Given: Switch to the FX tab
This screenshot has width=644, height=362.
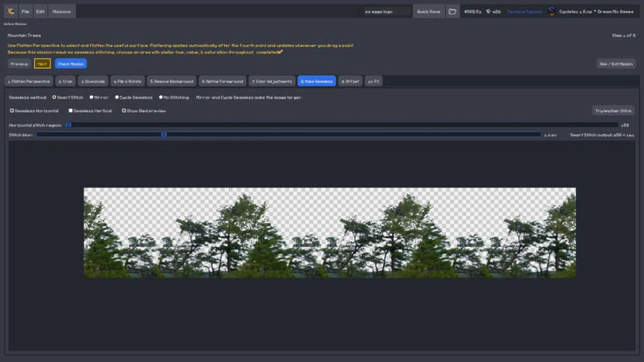Looking at the screenshot, I should pos(374,82).
